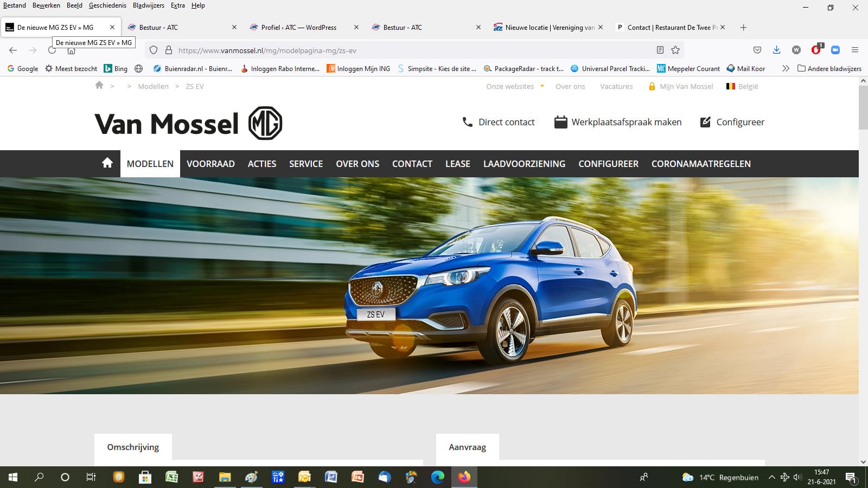
Task: Open Windows Start menu
Action: coord(13,477)
